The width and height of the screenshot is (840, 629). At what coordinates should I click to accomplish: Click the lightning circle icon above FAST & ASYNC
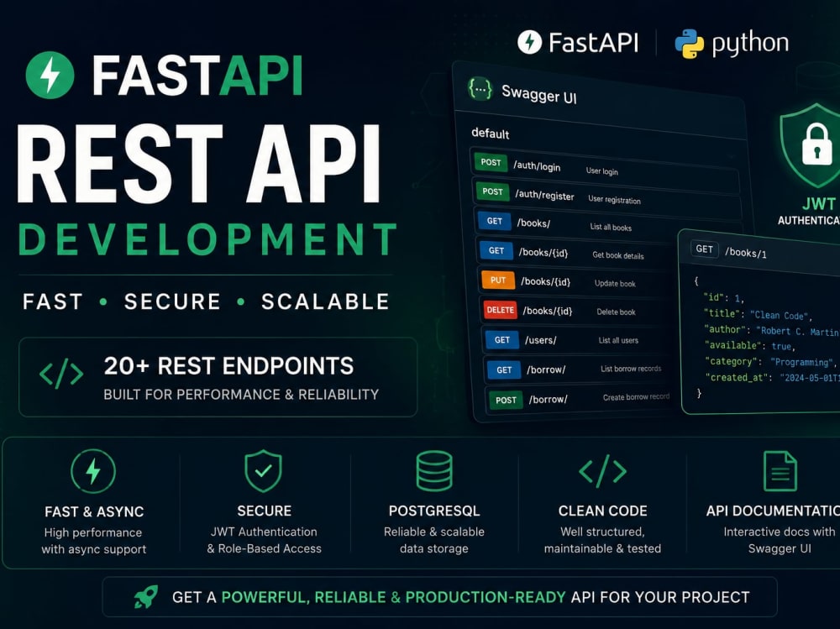coord(93,471)
